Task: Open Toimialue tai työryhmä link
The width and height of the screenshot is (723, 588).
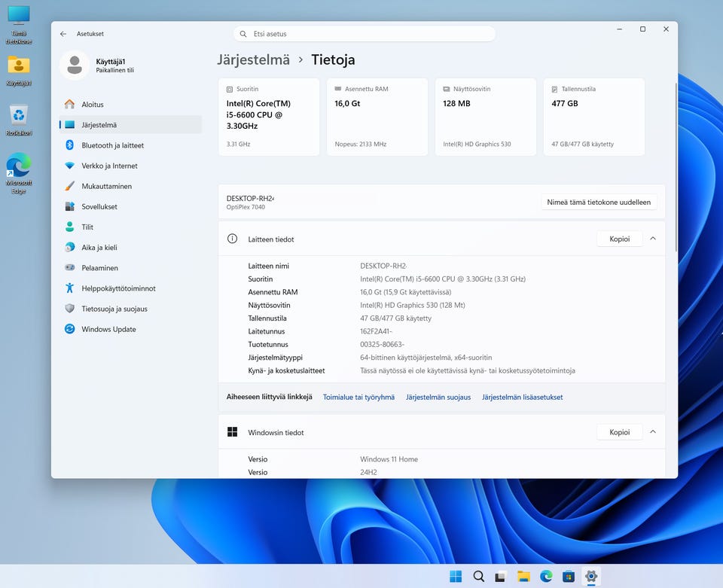Action: 358,397
